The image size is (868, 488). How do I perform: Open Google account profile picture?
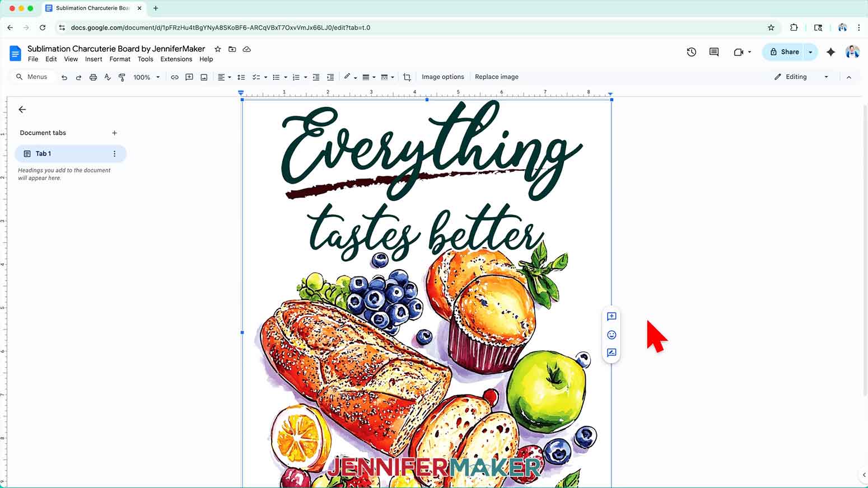pyautogui.click(x=852, y=52)
